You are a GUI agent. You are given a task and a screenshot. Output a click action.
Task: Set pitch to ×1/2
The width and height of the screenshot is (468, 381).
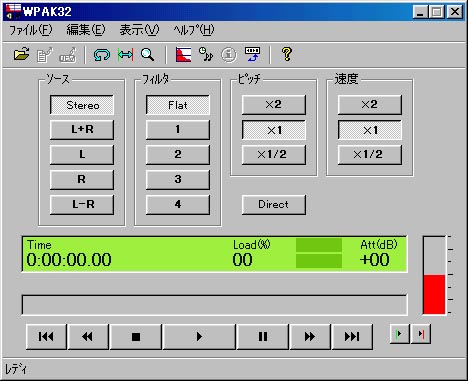[274, 155]
